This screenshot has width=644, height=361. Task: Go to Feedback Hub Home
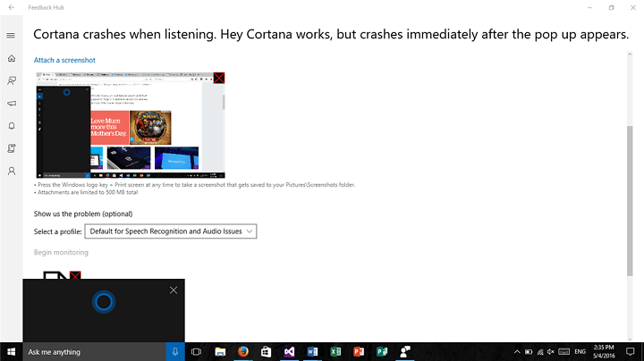12,58
